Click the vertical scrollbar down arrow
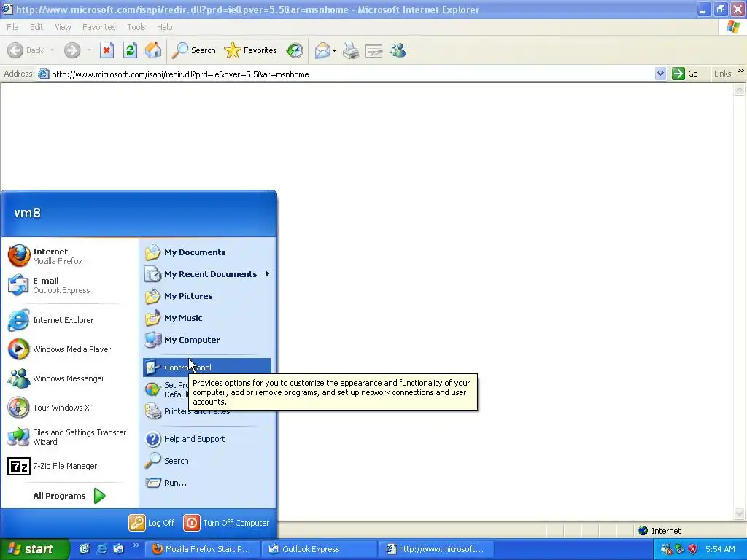Screen dimensions: 747x560 click(x=739, y=514)
